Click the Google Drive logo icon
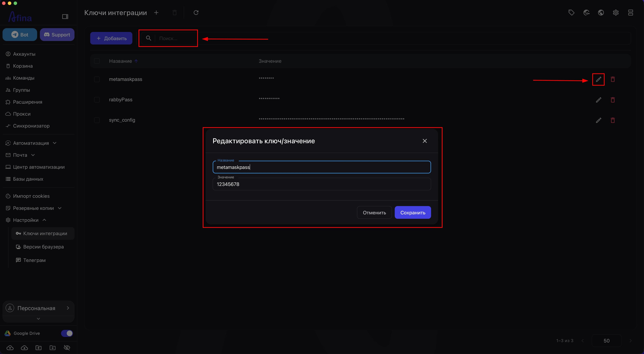This screenshot has height=354, width=644. tap(8, 333)
